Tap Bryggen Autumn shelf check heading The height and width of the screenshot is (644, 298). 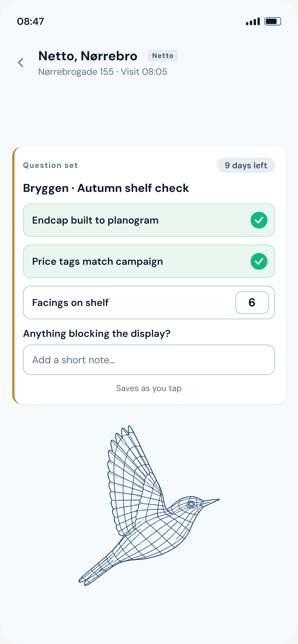click(x=106, y=188)
